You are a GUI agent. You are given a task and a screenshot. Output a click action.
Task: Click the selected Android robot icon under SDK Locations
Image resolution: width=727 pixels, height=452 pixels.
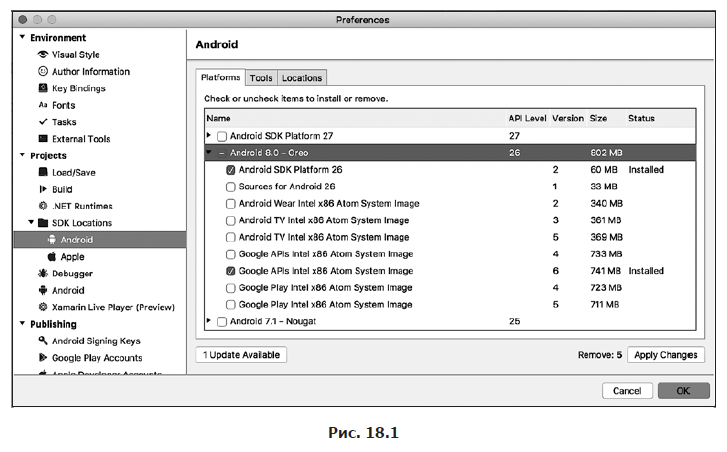pos(52,240)
